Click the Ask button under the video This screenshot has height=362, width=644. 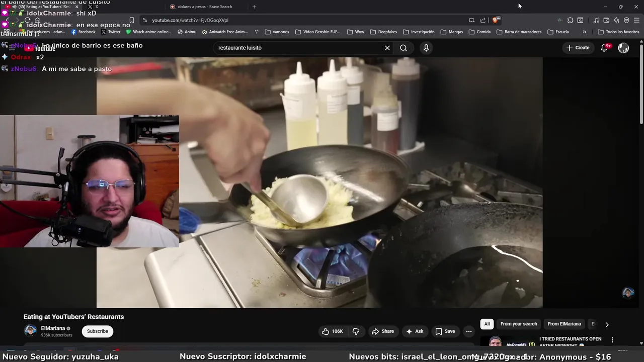[x=415, y=331]
